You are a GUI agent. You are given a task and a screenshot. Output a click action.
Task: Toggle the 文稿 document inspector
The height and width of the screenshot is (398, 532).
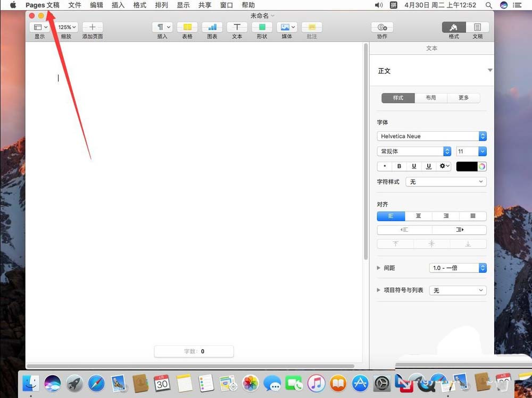[477, 27]
